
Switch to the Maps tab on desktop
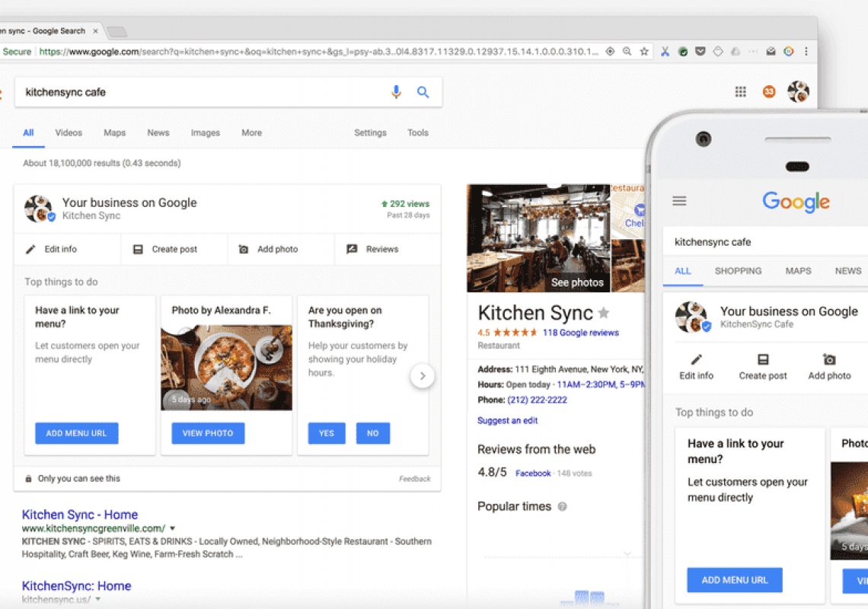(114, 133)
